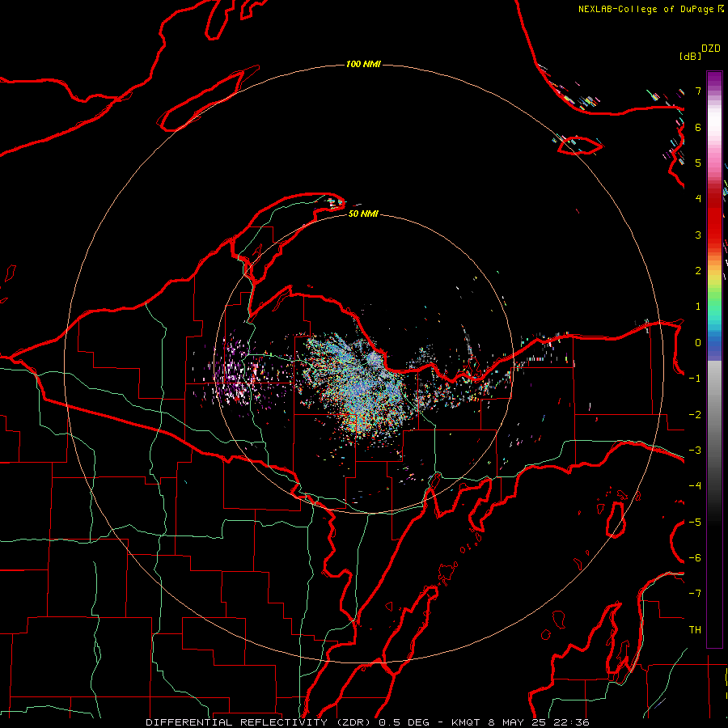Click the 7 value on the color scale

coord(698,91)
